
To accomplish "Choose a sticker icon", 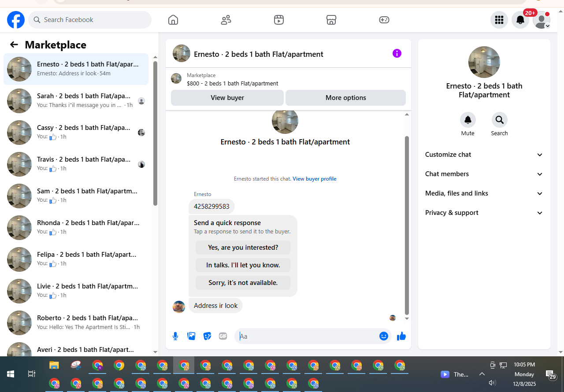I will [207, 336].
